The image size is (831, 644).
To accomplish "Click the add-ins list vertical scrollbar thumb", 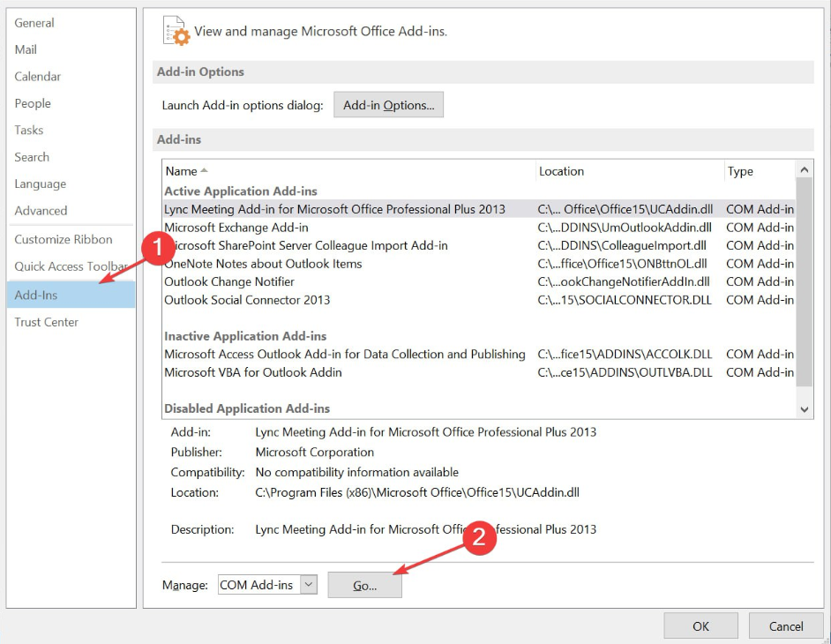I will tap(804, 282).
